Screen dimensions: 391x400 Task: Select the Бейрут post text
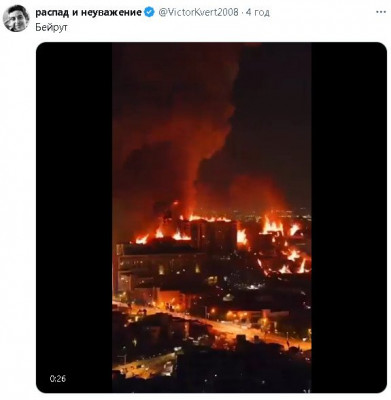(51, 27)
